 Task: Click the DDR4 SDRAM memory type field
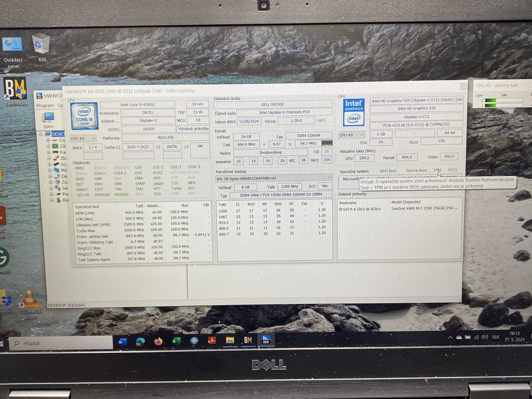[309, 135]
